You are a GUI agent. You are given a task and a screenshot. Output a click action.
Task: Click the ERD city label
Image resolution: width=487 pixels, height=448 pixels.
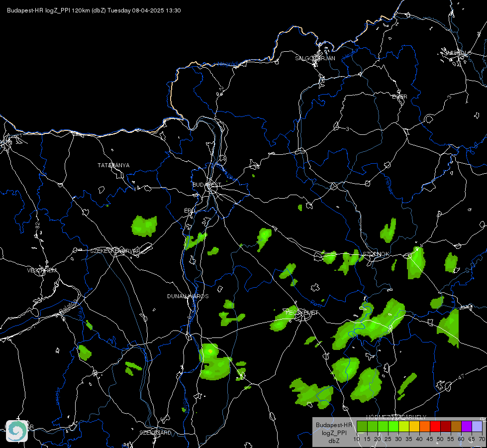(190, 211)
